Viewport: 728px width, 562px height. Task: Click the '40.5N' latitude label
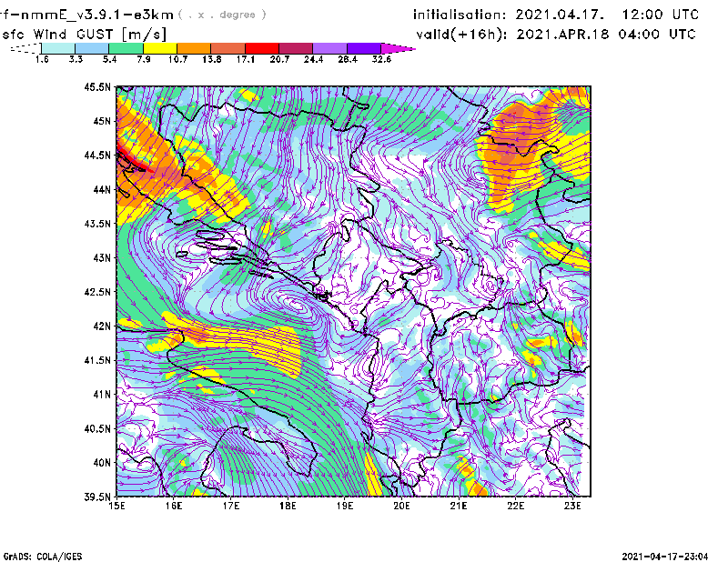pos(97,428)
